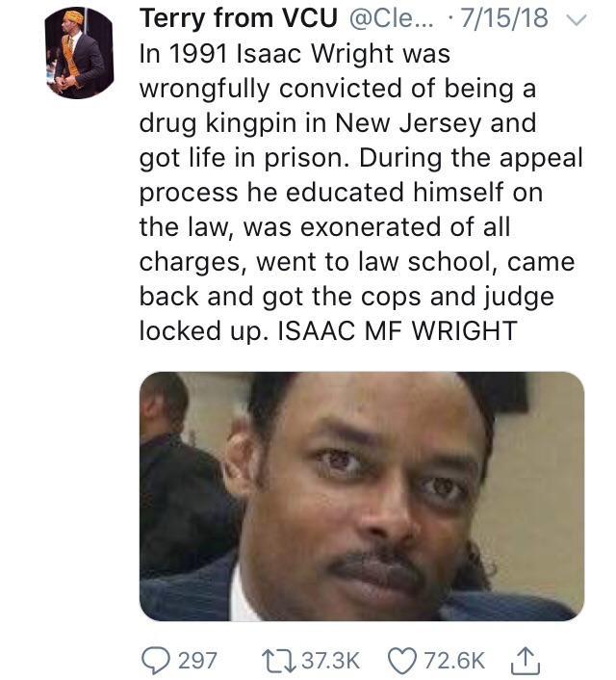Click the 297 replies count

click(197, 661)
